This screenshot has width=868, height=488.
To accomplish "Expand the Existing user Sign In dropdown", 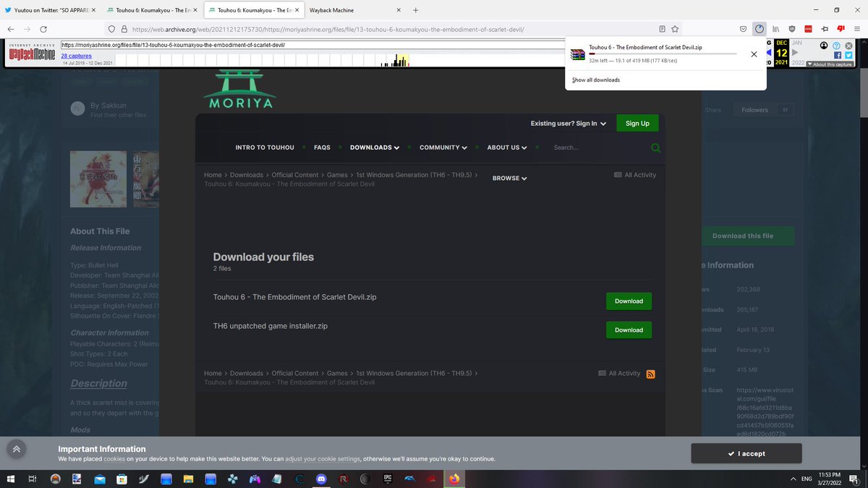I will (x=568, y=124).
